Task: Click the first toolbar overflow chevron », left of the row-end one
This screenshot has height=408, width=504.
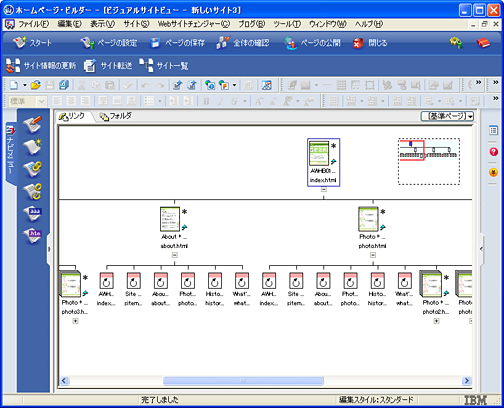Action: click(x=479, y=82)
